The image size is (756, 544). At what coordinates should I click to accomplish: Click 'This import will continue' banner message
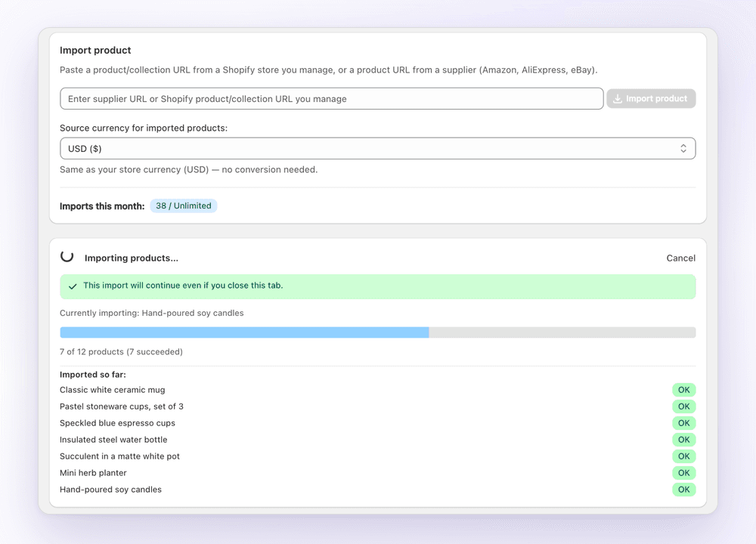click(x=183, y=286)
